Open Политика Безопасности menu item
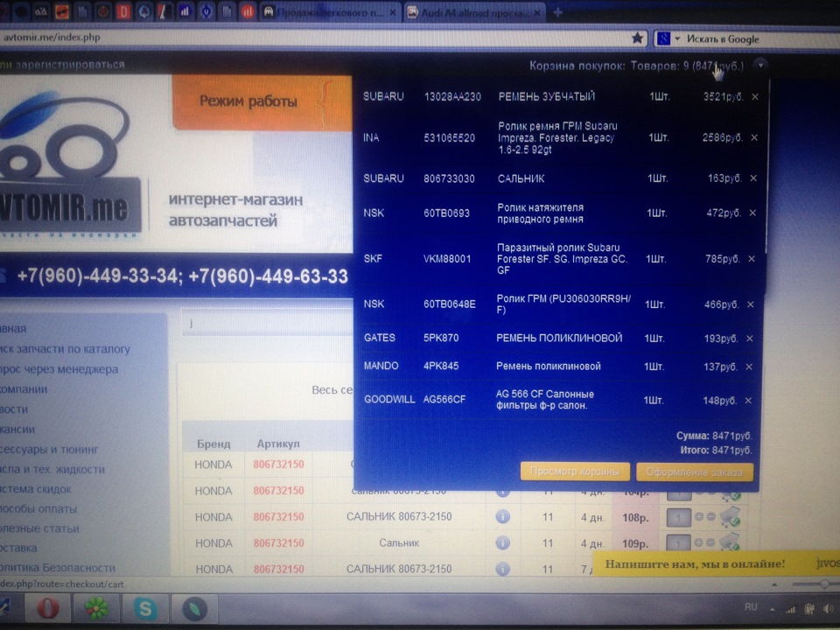 coord(58,568)
